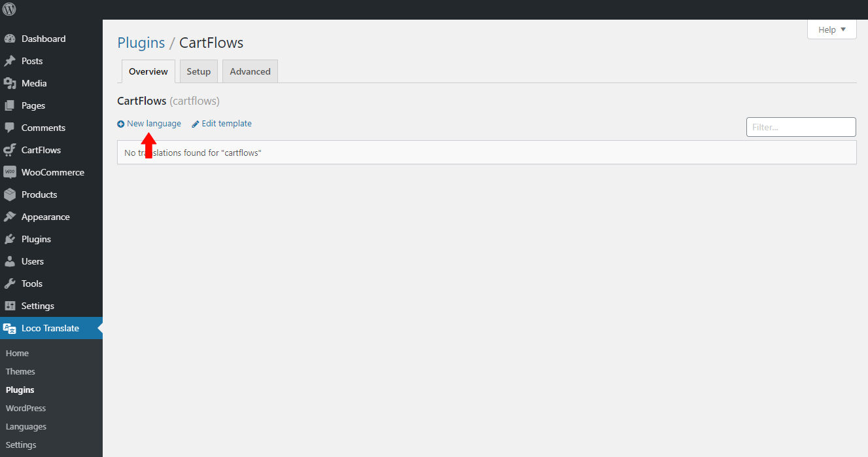This screenshot has width=868, height=457.
Task: Click the Media library icon
Action: point(10,83)
